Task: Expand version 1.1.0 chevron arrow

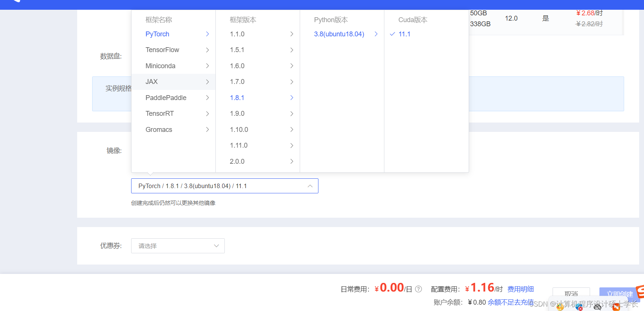Action: click(292, 34)
